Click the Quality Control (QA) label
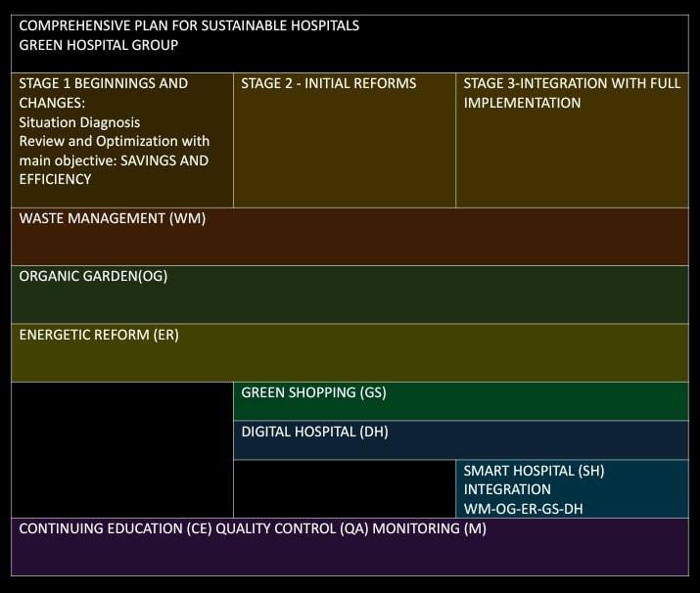700x593 pixels. click(x=292, y=528)
